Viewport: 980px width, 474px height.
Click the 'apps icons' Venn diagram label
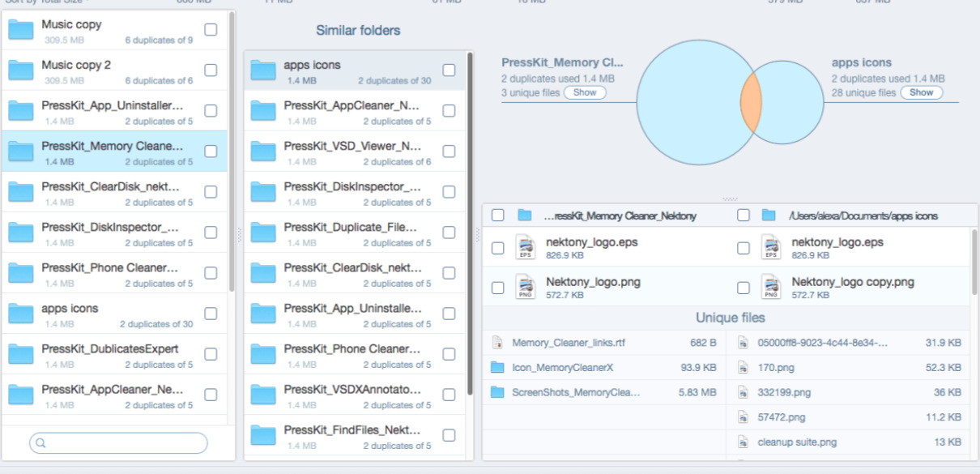862,62
